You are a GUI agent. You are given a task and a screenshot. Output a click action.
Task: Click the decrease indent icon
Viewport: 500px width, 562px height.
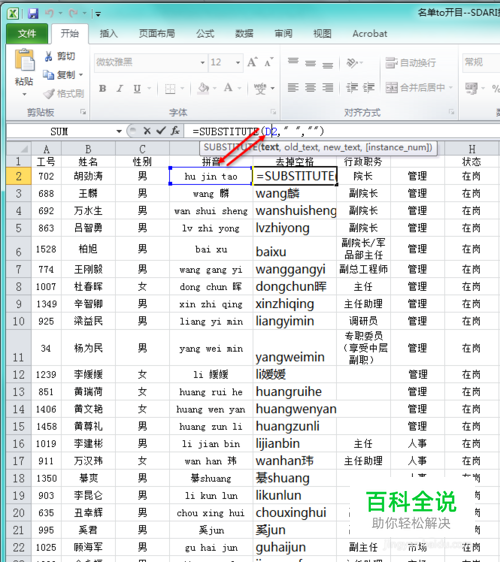(x=352, y=88)
